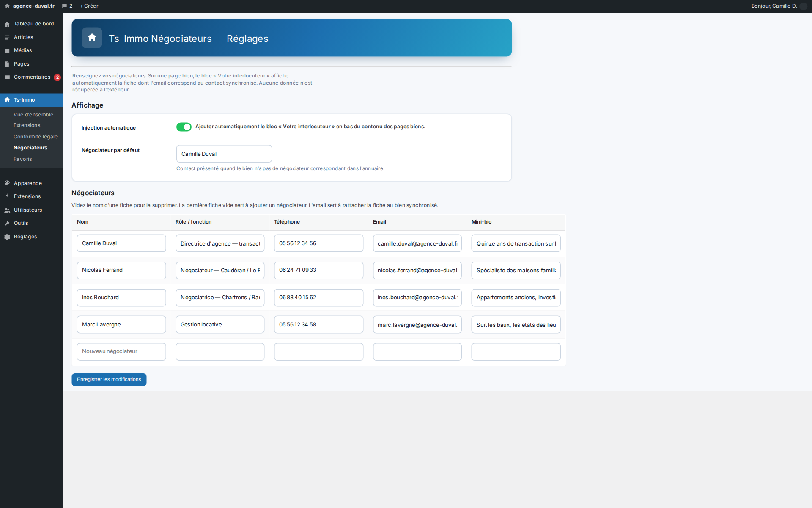Open Extensions under the Ts-Immo submenu

pos(27,125)
